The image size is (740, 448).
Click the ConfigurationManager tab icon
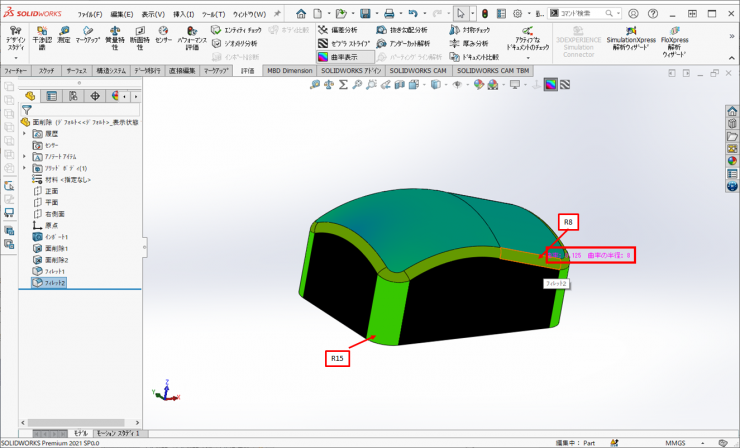(x=74, y=96)
